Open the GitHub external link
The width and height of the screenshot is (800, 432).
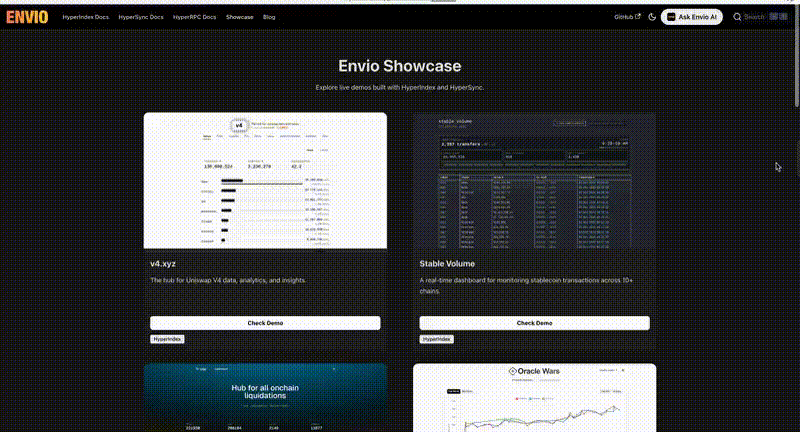click(x=628, y=17)
